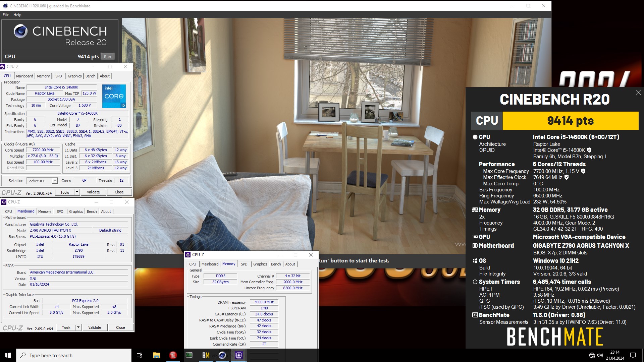The width and height of the screenshot is (644, 362).
Task: Click the shield icon beside Max Core Frequency
Action: pyautogui.click(x=583, y=171)
